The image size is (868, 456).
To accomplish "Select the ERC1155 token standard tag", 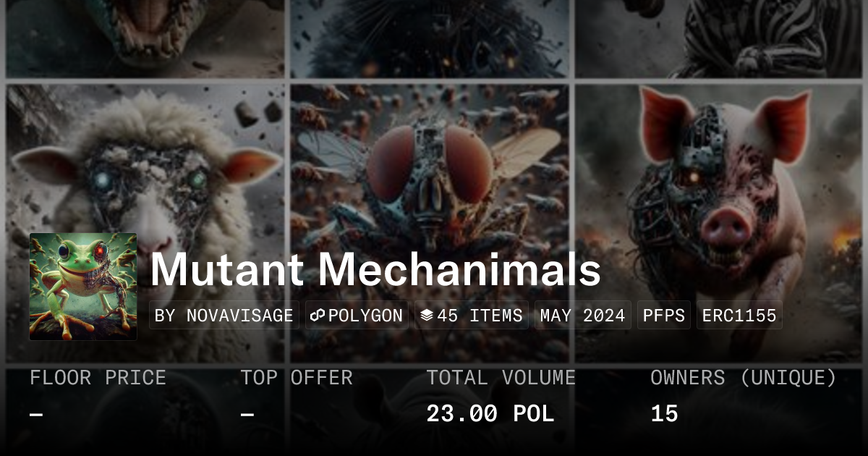I will [x=739, y=316].
